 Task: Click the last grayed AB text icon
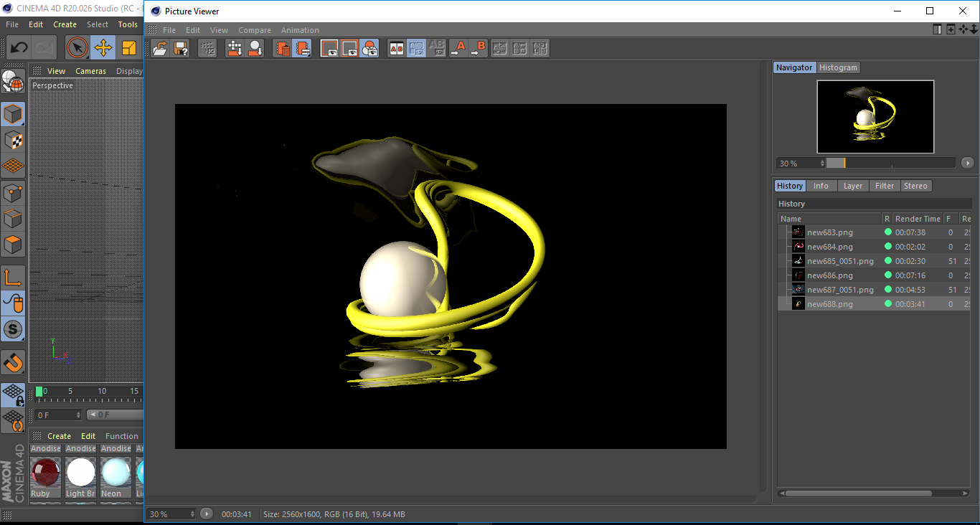point(540,48)
